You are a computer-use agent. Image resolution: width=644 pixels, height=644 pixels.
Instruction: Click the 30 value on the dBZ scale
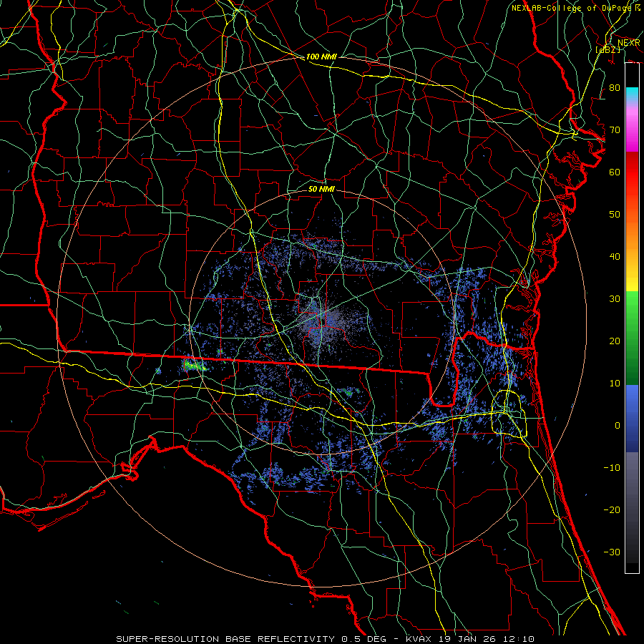(615, 299)
